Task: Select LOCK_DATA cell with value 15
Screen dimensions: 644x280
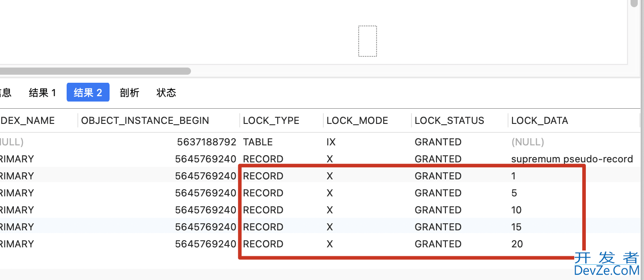Action: pyautogui.click(x=517, y=227)
